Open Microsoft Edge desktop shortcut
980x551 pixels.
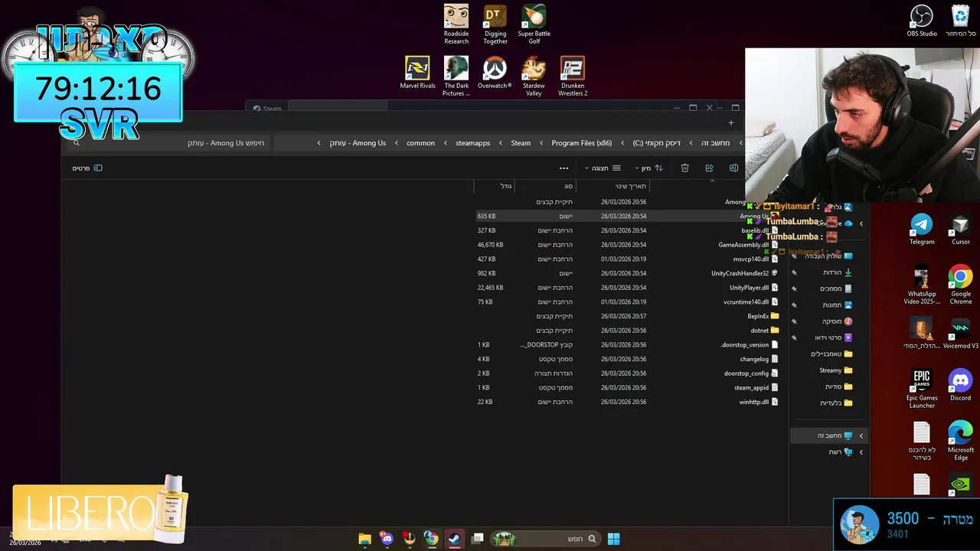pos(961,441)
